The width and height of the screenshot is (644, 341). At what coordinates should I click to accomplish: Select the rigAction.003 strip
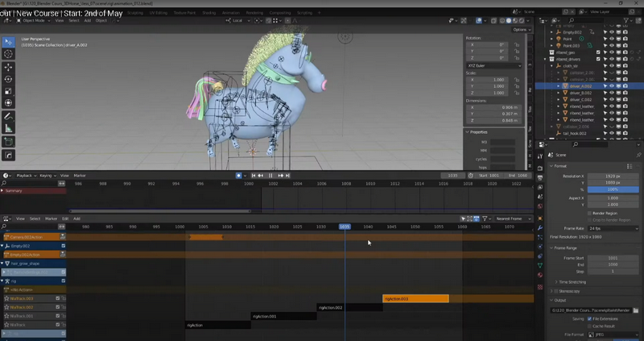tap(415, 298)
